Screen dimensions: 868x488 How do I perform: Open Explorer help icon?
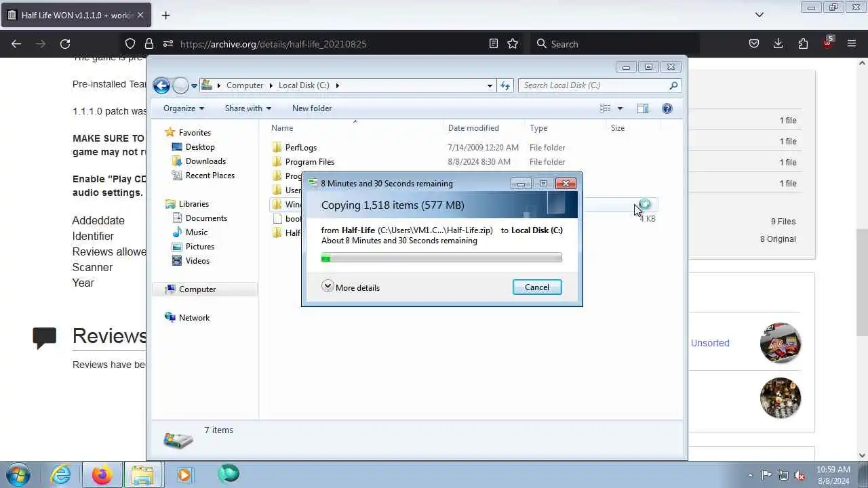667,108
